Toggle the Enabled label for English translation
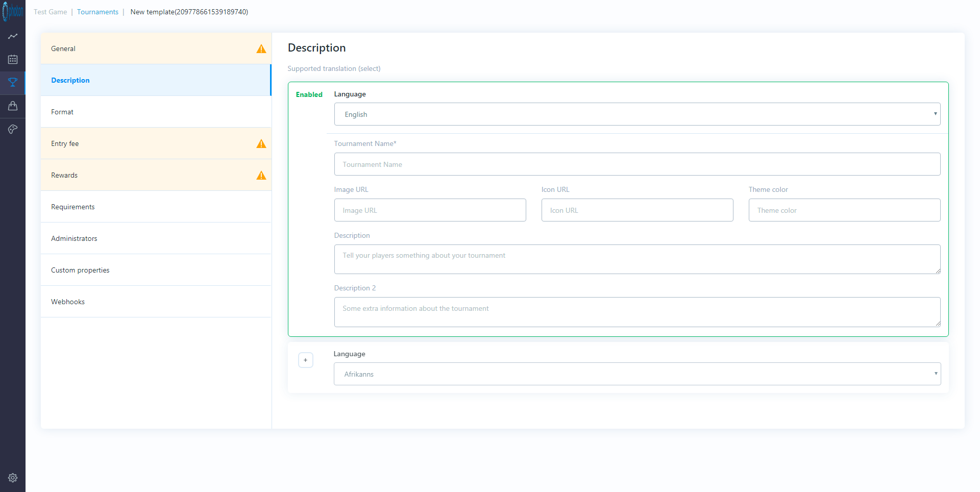This screenshot has height=492, width=980. (x=309, y=94)
